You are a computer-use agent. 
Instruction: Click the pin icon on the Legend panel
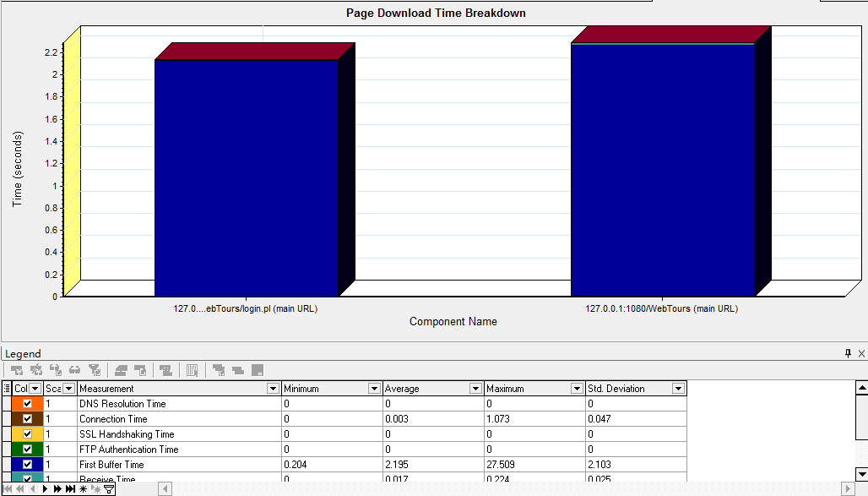(x=847, y=353)
